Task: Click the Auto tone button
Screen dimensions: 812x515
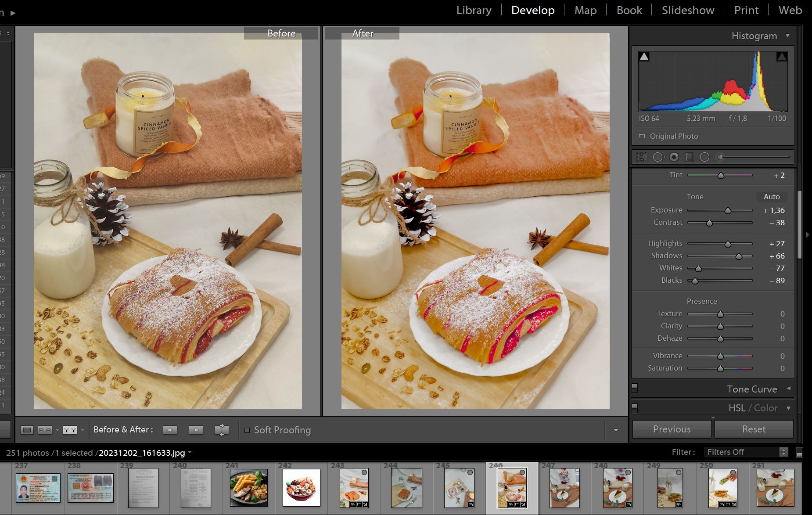Action: (772, 197)
